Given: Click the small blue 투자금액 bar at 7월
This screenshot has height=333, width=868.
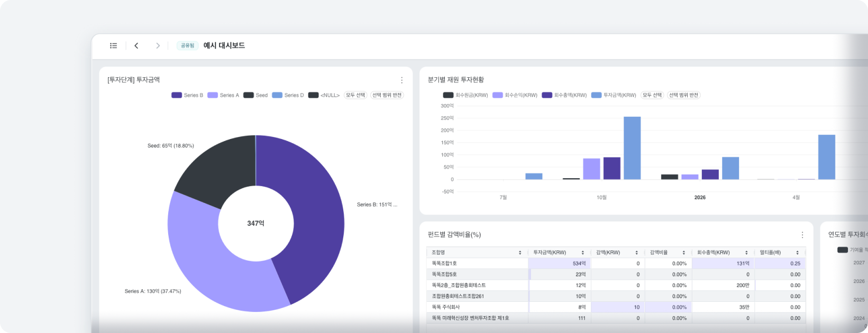Looking at the screenshot, I should pyautogui.click(x=534, y=176).
